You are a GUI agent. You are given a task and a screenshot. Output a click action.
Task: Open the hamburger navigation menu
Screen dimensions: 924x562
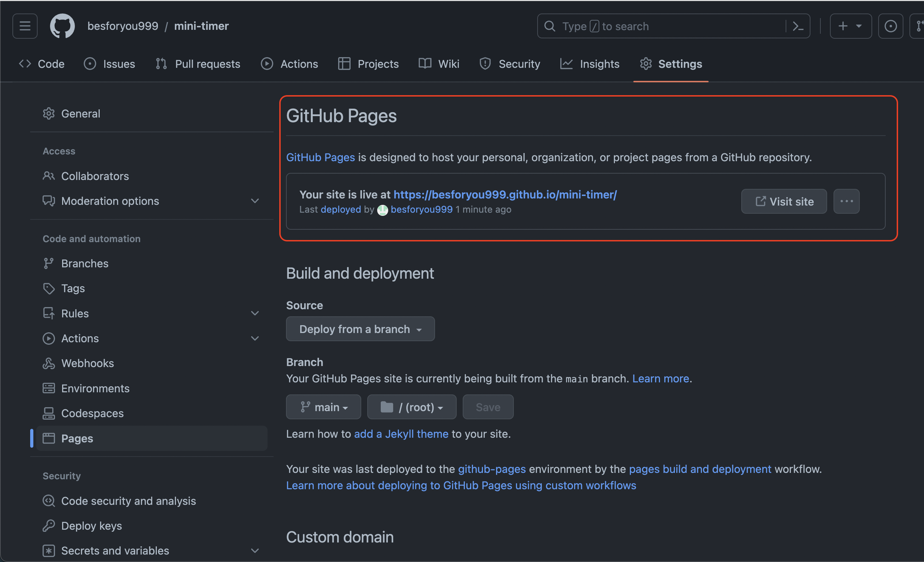pyautogui.click(x=25, y=26)
